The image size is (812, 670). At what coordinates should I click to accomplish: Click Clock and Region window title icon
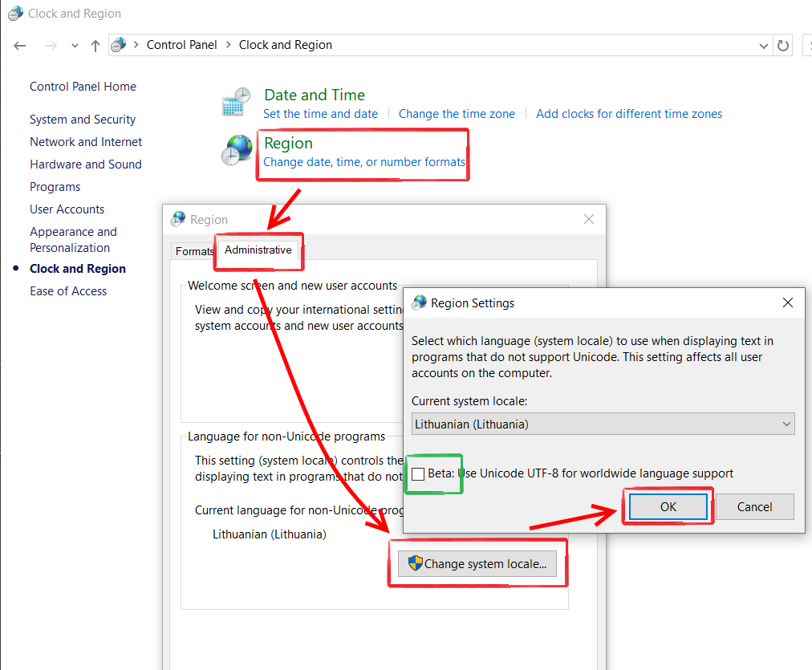click(x=15, y=13)
